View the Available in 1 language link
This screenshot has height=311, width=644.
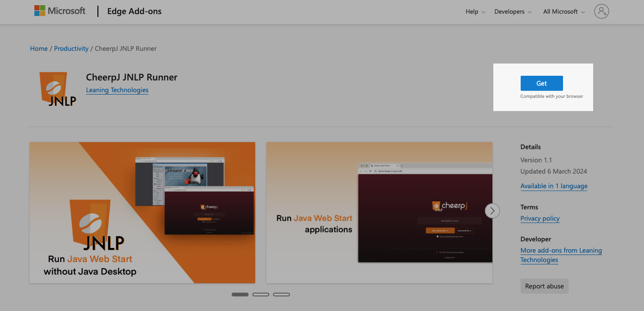pyautogui.click(x=554, y=186)
